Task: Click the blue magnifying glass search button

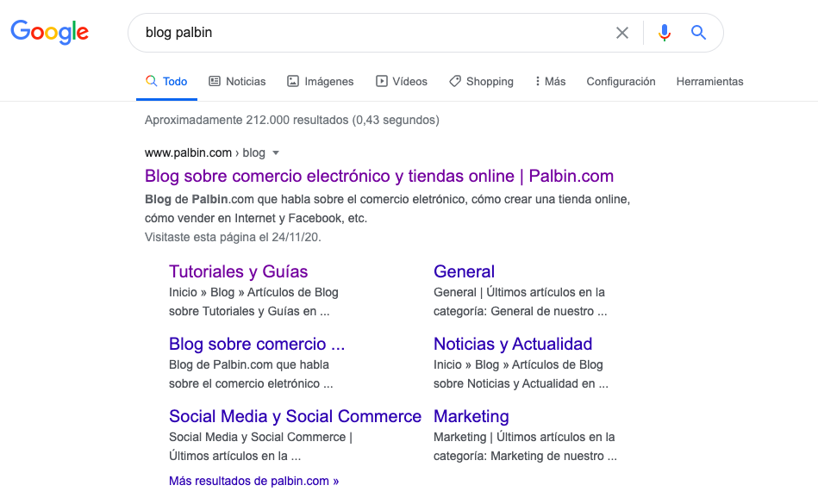Action: (x=698, y=33)
